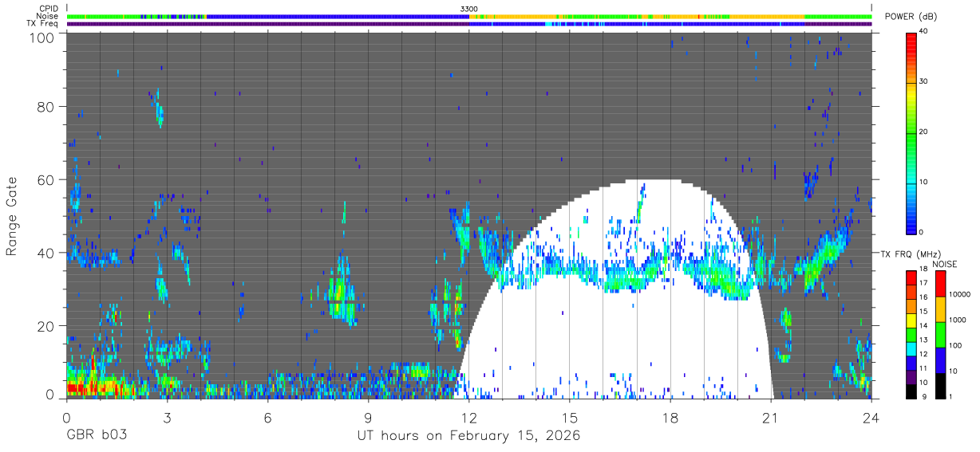Select the POWER (dB) legend title

(x=911, y=18)
